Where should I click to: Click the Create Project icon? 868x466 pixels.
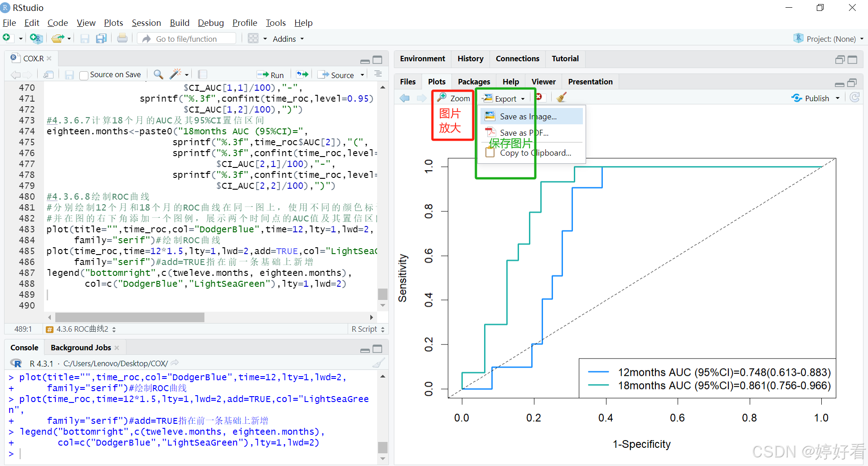(x=36, y=39)
